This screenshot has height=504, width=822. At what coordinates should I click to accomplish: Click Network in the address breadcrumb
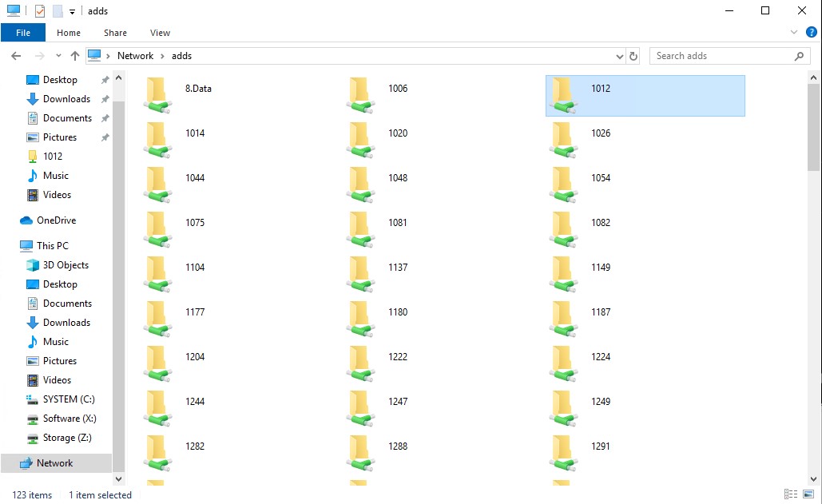coord(135,56)
